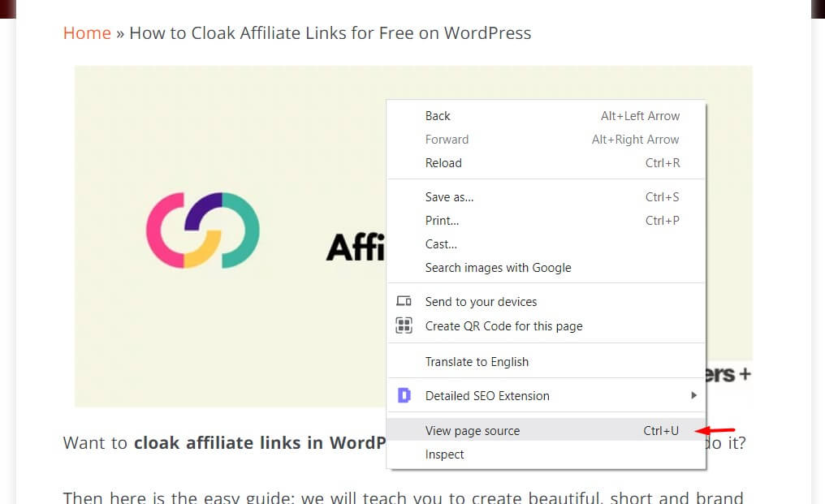Click the Detailed SEO Extension icon
Viewport: 825px width, 504px height.
404,395
